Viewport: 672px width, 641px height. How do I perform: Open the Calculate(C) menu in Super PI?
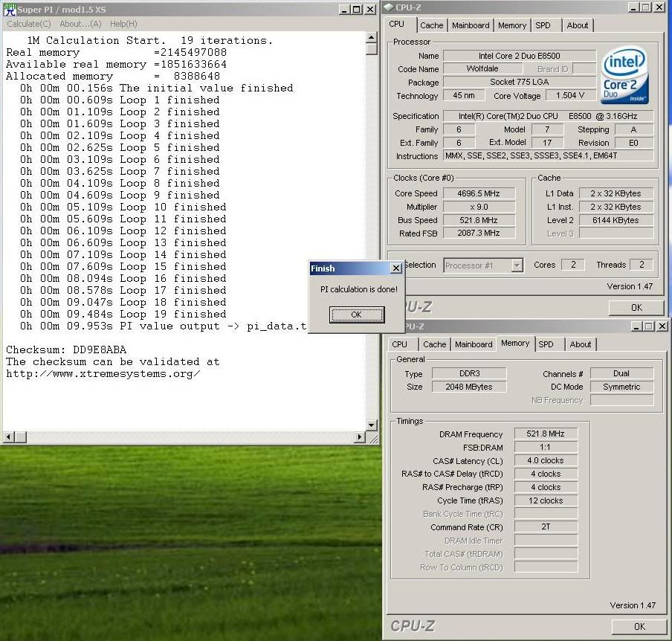point(29,24)
